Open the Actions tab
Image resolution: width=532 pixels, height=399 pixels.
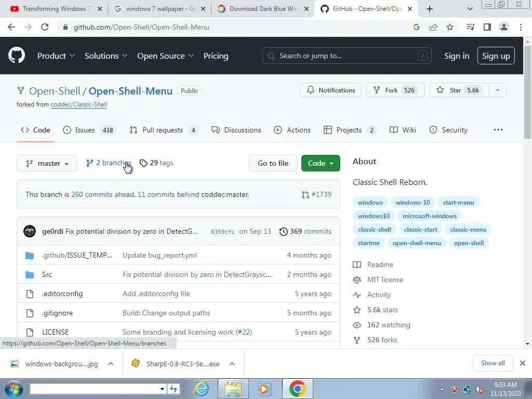292,130
